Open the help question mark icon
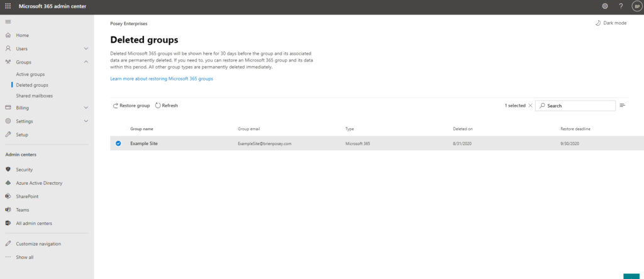This screenshot has height=279, width=644. (x=621, y=6)
